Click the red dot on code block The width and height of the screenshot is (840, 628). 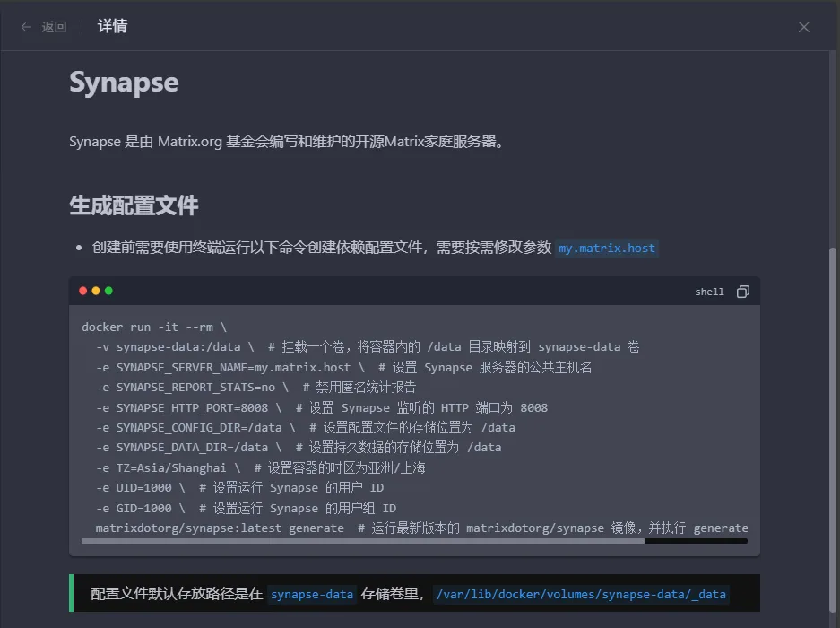coord(83,291)
